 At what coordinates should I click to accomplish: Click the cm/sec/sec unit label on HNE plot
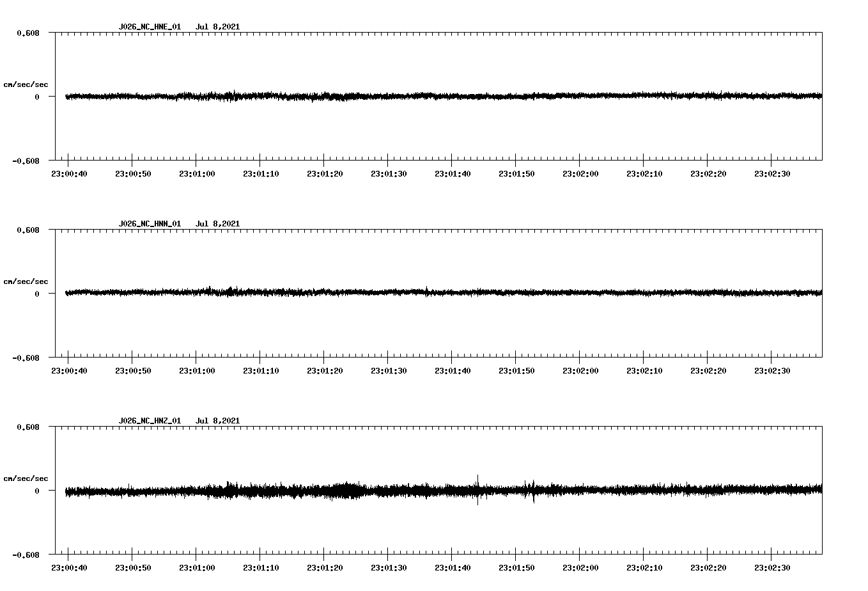26,84
